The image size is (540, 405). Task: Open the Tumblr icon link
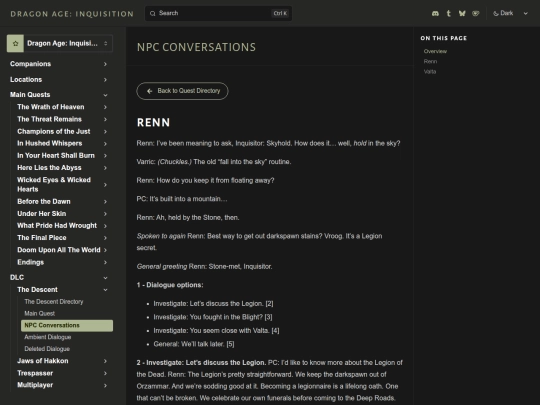[x=448, y=13]
